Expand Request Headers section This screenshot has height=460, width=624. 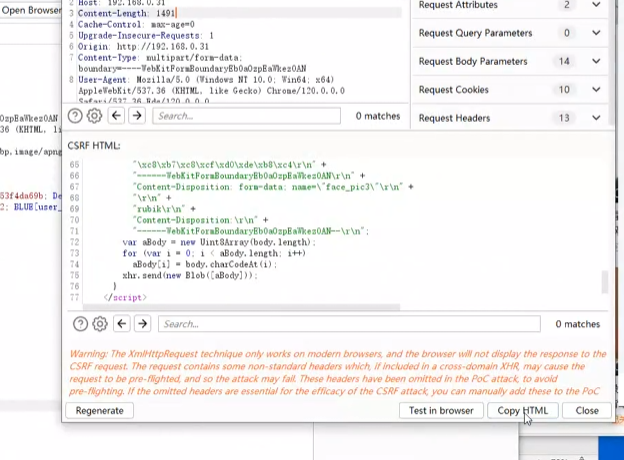coord(596,118)
